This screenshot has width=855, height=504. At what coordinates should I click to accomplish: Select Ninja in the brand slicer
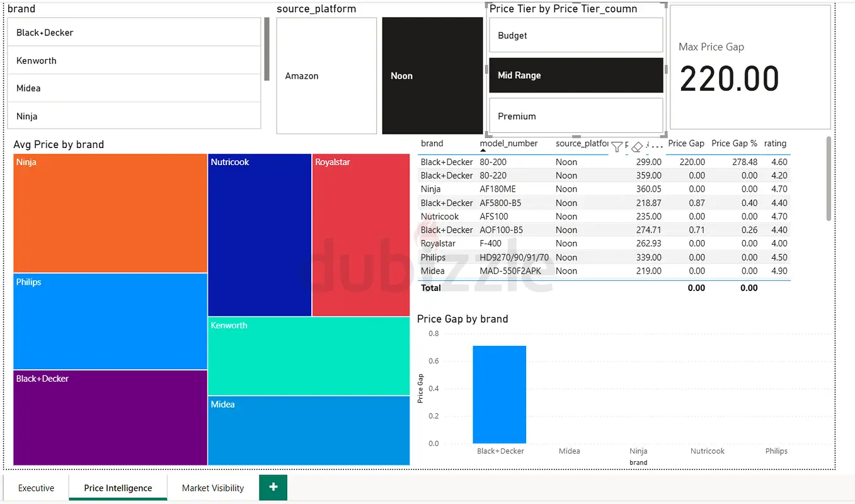134,116
